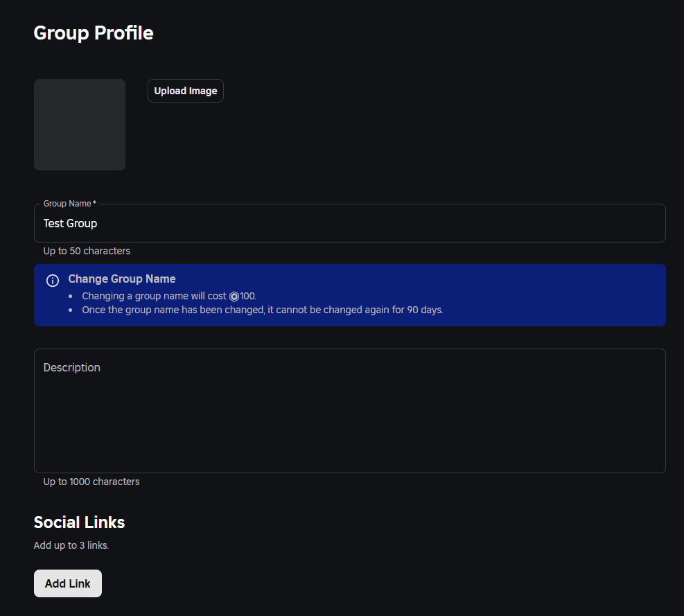Click the 'Up to 50 characters' hint
684x616 pixels.
tap(87, 251)
